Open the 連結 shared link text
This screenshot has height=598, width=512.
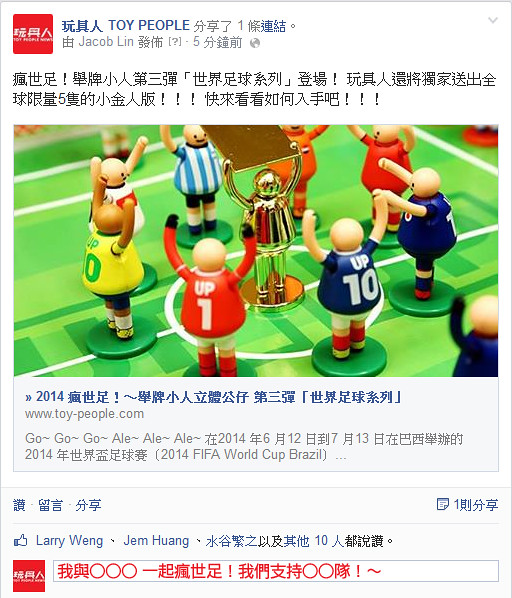pos(273,26)
